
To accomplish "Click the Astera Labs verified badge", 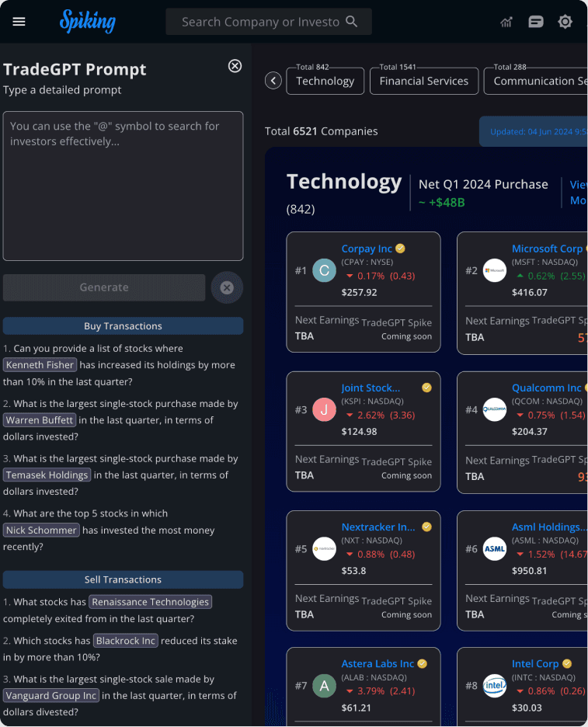I will tap(422, 663).
